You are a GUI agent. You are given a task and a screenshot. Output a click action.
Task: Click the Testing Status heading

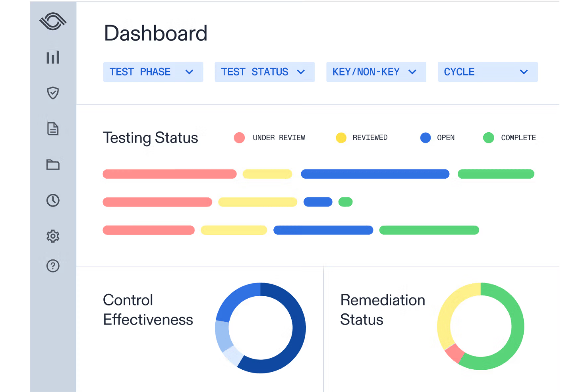(151, 138)
